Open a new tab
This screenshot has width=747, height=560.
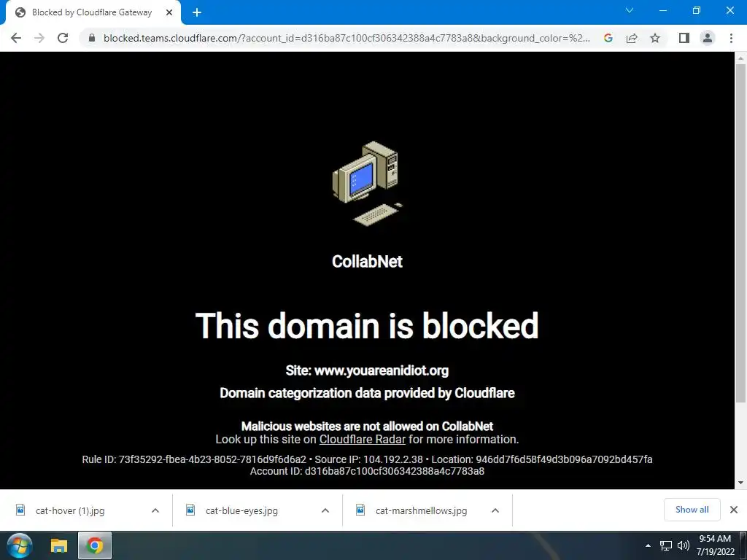click(197, 13)
